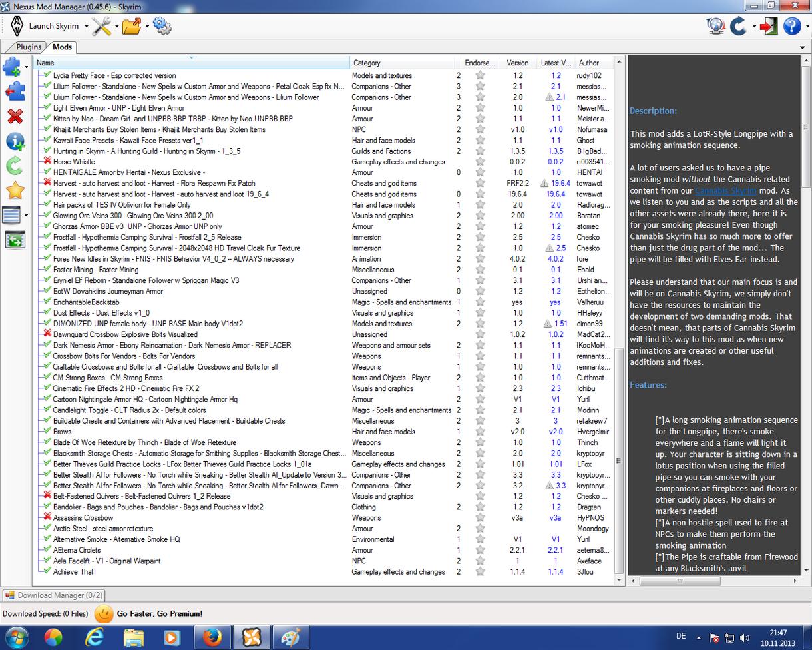Expand the help question mark dropdown arrow
Image resolution: width=812 pixels, height=650 pixels.
click(805, 27)
